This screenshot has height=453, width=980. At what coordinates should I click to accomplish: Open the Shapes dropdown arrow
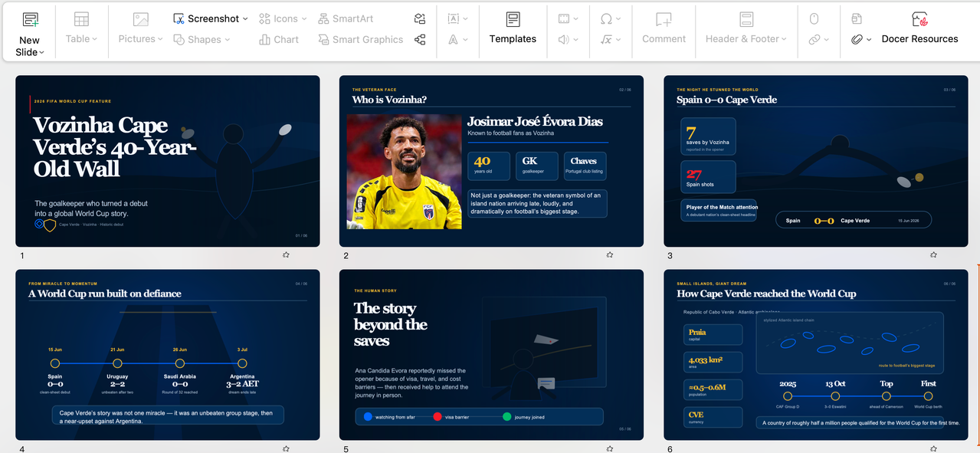pos(228,40)
